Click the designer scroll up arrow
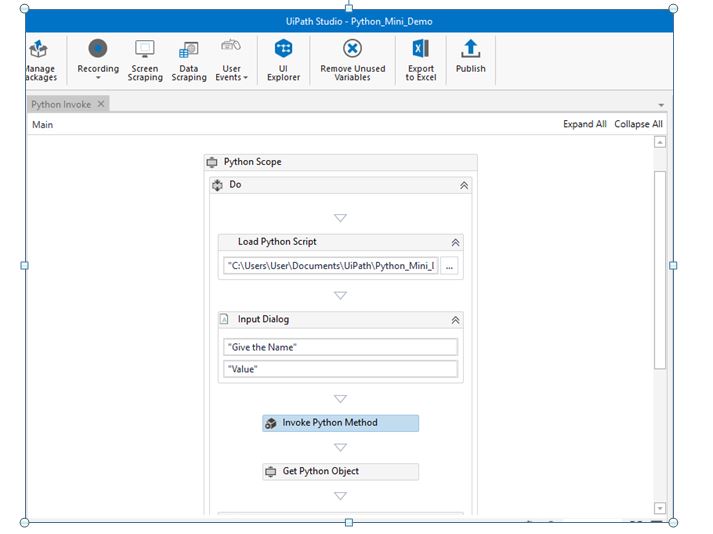 660,142
